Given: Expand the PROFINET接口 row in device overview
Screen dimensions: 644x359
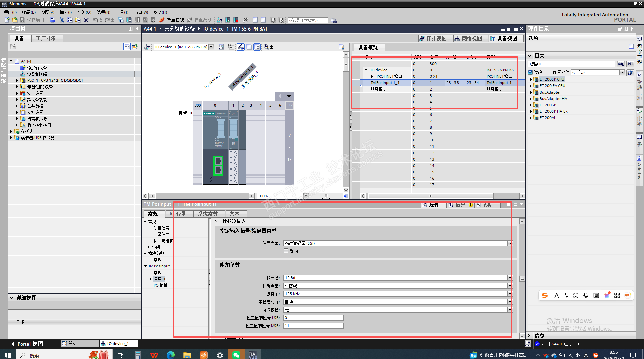Looking at the screenshot, I should (x=372, y=76).
